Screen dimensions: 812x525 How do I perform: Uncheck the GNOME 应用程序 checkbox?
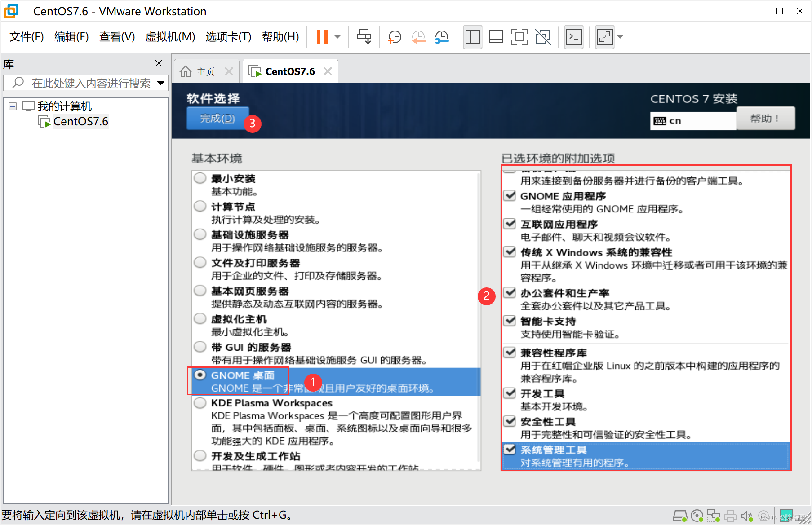510,196
